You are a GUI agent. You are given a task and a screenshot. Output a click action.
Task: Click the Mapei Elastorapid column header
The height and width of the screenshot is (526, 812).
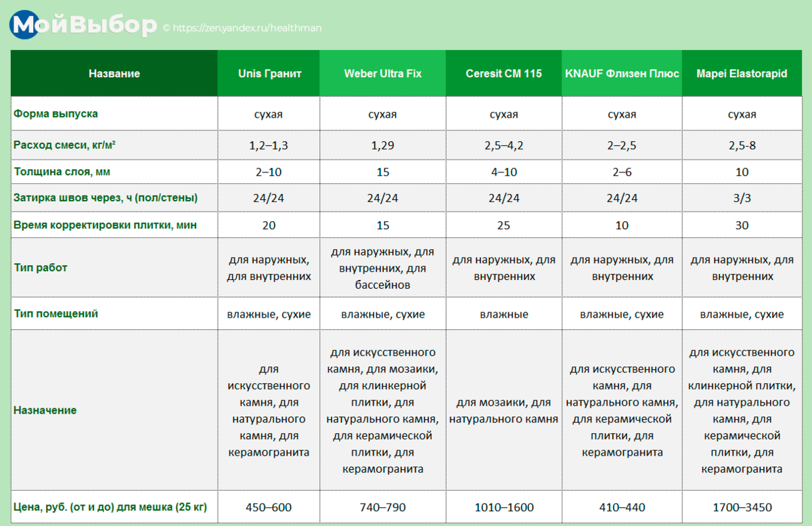[x=742, y=74]
